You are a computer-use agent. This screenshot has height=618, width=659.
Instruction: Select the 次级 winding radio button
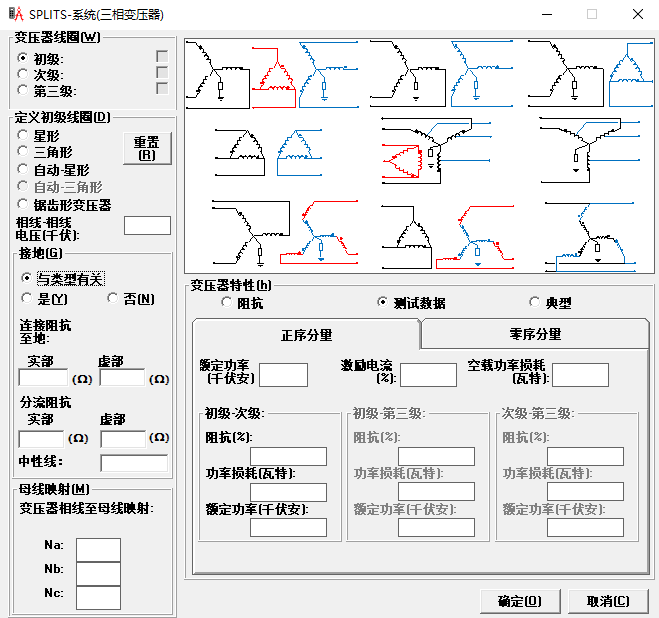[x=23, y=74]
